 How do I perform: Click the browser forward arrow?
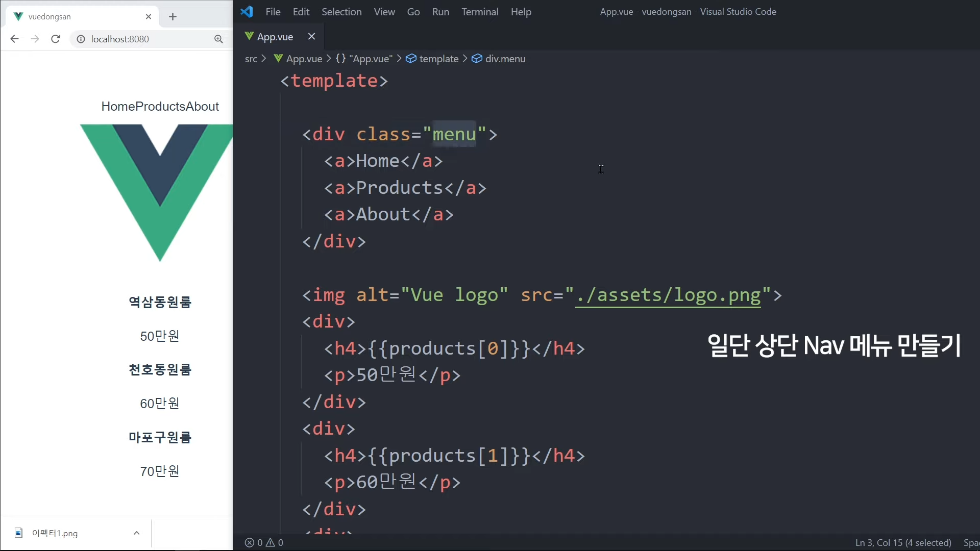[x=35, y=39]
